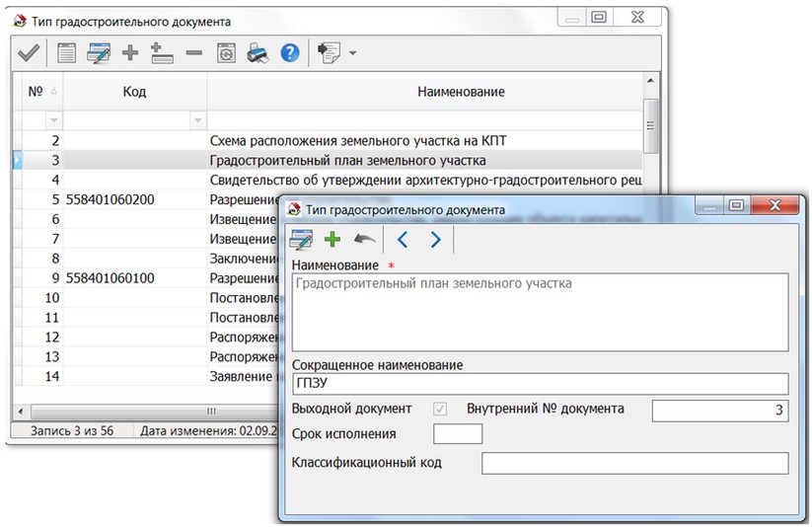
Task: Sort by the Наименование column header
Action: click(x=460, y=92)
